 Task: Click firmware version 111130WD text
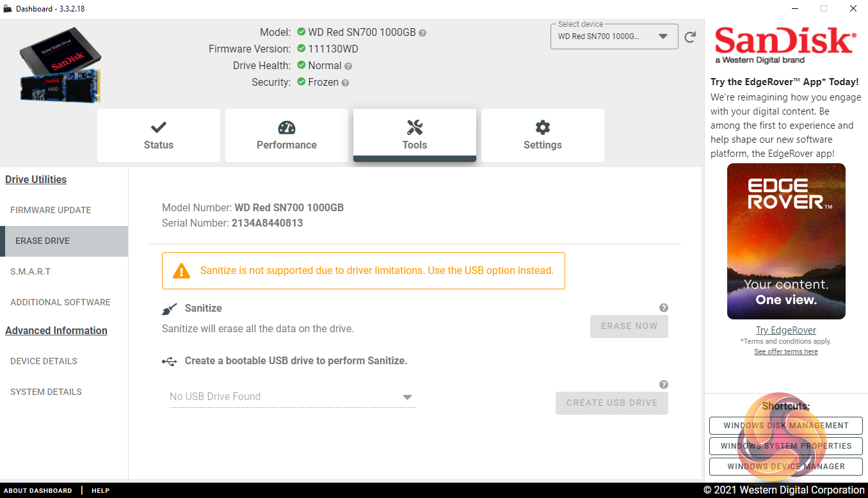[x=333, y=49]
